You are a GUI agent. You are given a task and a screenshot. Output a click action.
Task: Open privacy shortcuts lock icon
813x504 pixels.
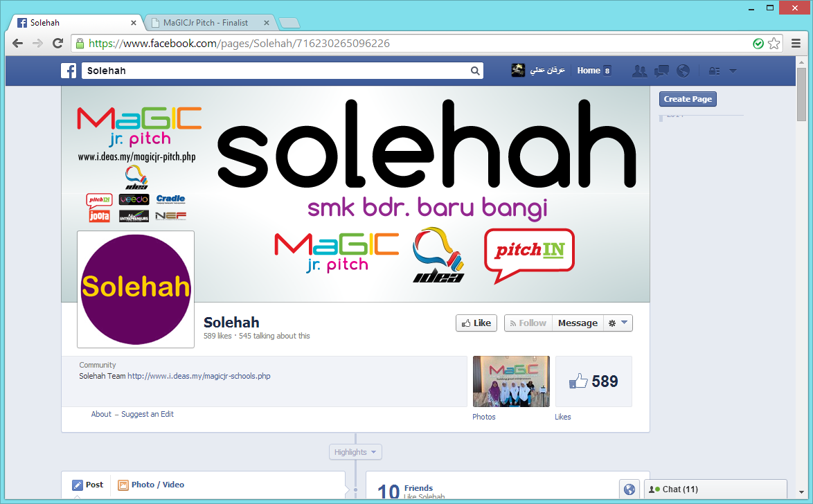[714, 71]
